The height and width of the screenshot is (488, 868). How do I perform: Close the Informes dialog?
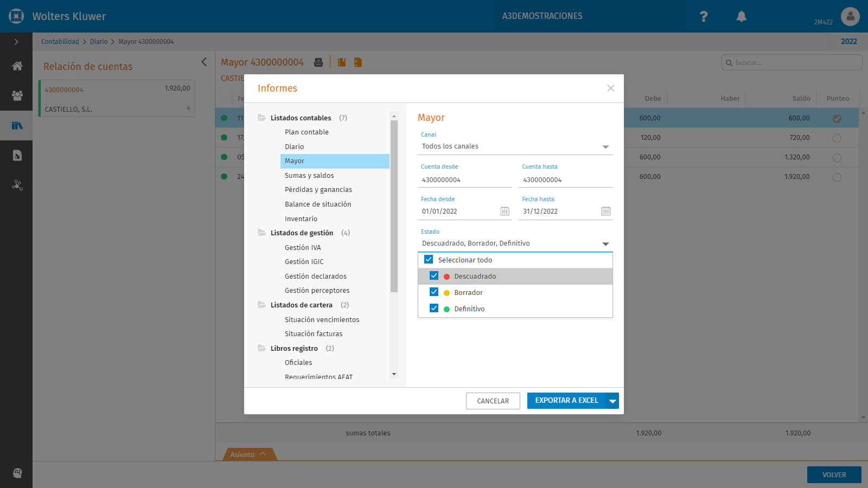pyautogui.click(x=611, y=88)
